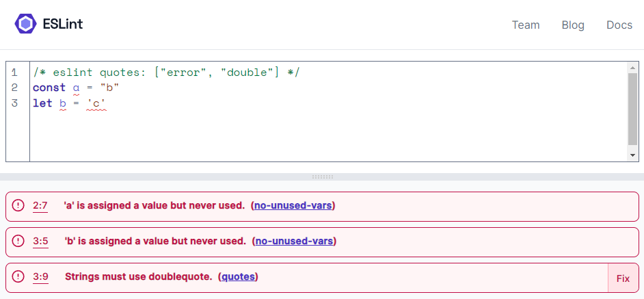The height and width of the screenshot is (299, 644).
Task: Click "'a' is assigned a value" message
Action: pos(155,205)
